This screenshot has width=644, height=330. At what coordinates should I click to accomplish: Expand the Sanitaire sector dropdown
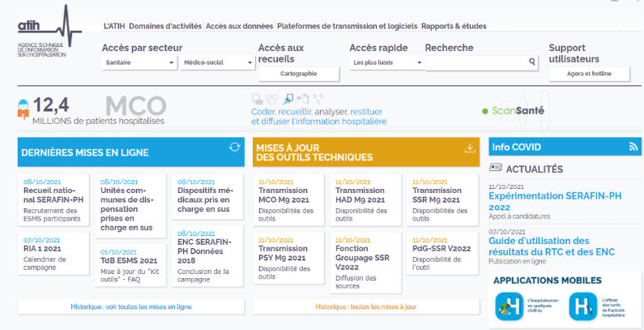(139, 62)
